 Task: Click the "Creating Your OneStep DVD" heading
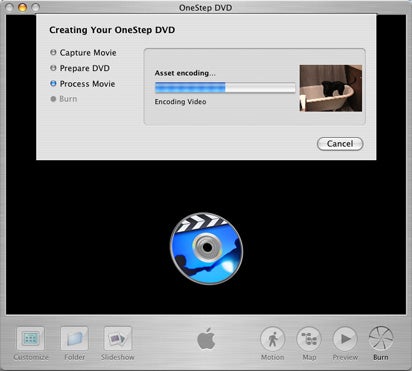point(112,30)
